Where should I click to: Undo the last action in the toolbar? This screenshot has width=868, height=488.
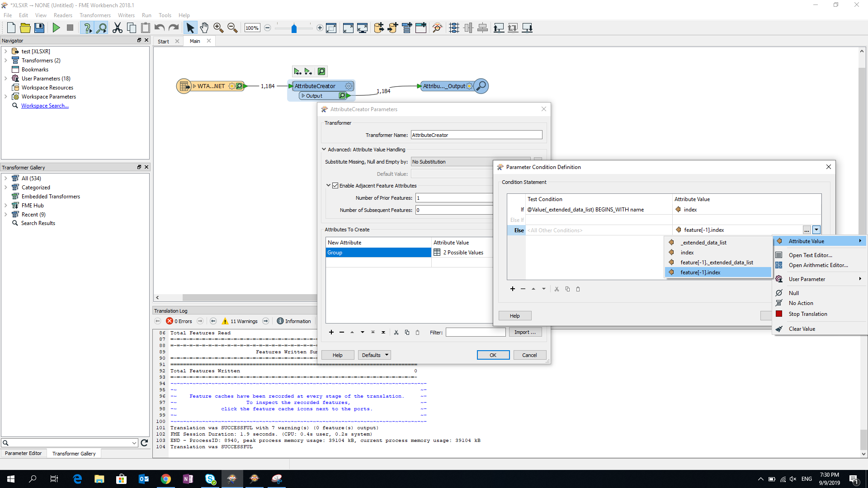[159, 28]
